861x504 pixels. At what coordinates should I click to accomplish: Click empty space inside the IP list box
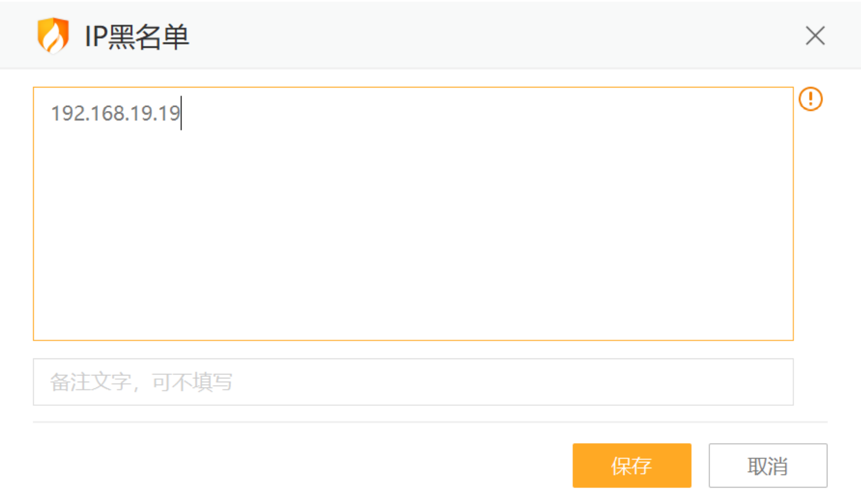413,219
